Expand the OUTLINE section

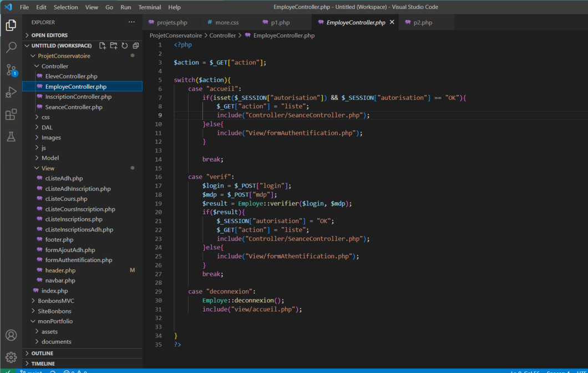click(x=42, y=353)
